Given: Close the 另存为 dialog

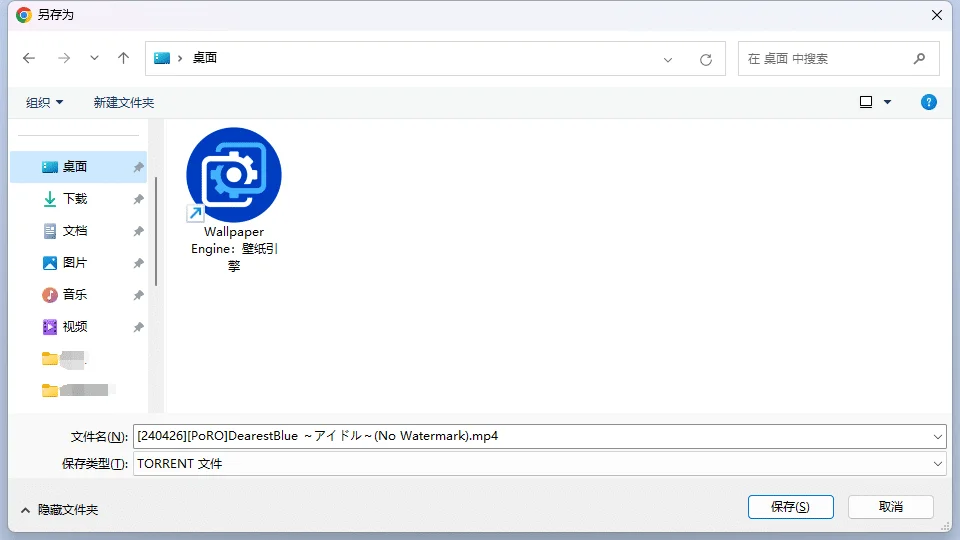Looking at the screenshot, I should (x=937, y=15).
